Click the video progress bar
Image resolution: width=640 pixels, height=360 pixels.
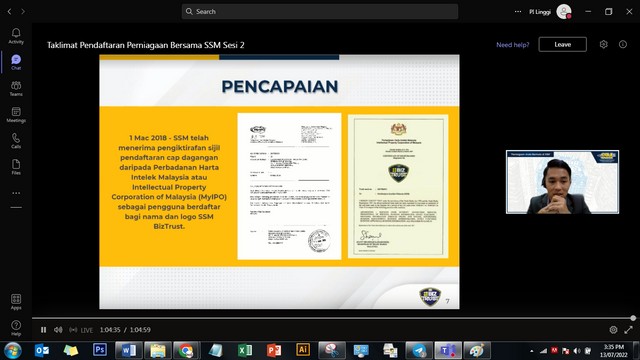point(332,318)
